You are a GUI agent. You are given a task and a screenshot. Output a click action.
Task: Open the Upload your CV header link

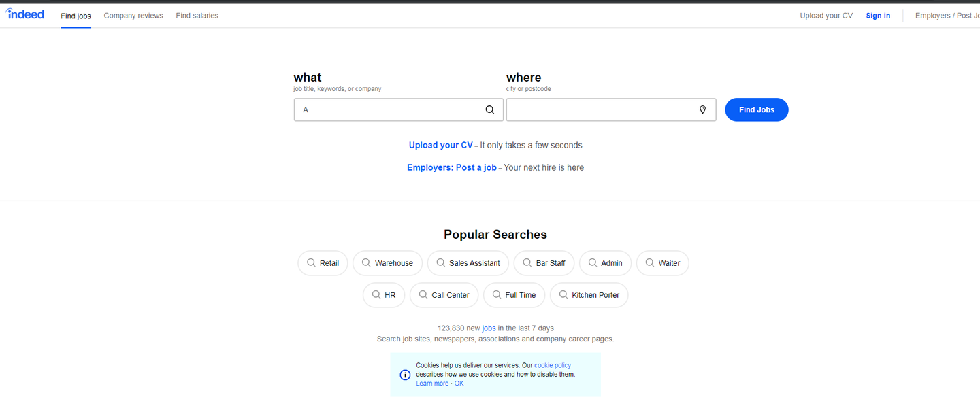tap(826, 16)
